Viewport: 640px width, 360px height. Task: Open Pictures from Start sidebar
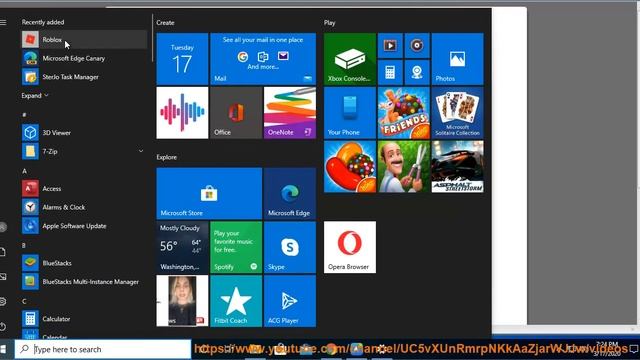[x=3, y=277]
